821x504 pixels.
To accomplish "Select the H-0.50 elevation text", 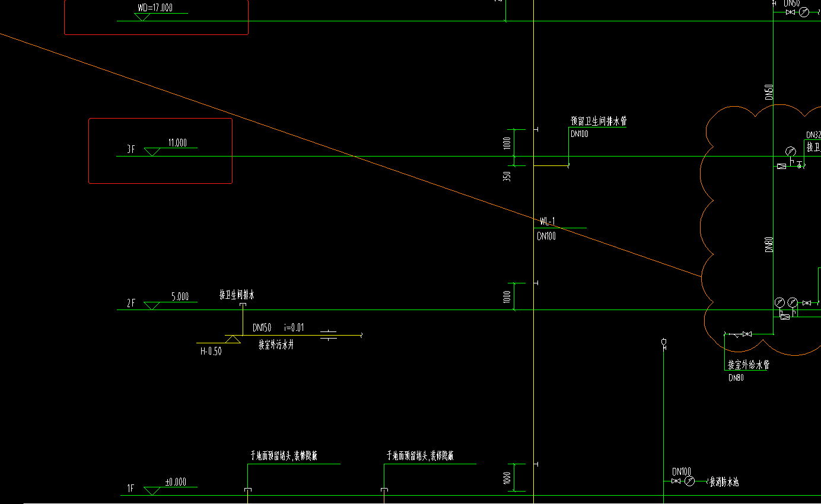I will coord(211,352).
